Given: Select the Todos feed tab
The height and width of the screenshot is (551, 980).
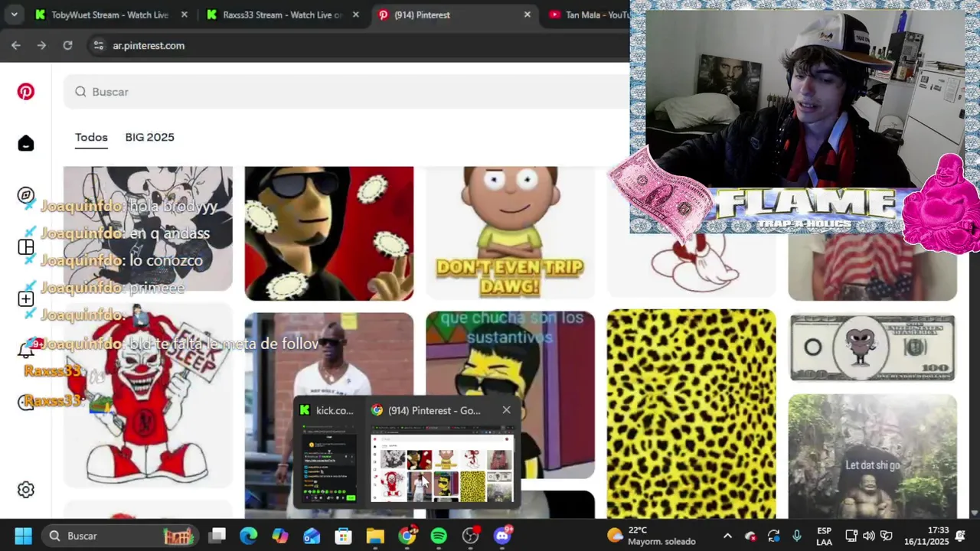Looking at the screenshot, I should (x=91, y=137).
